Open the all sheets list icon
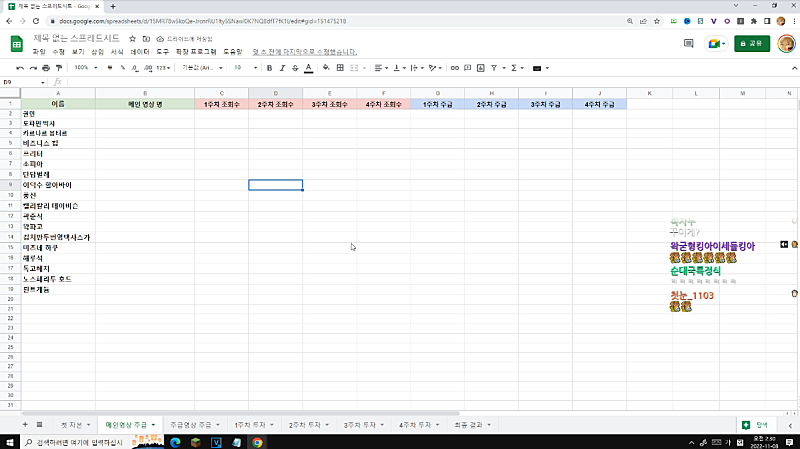 click(39, 425)
